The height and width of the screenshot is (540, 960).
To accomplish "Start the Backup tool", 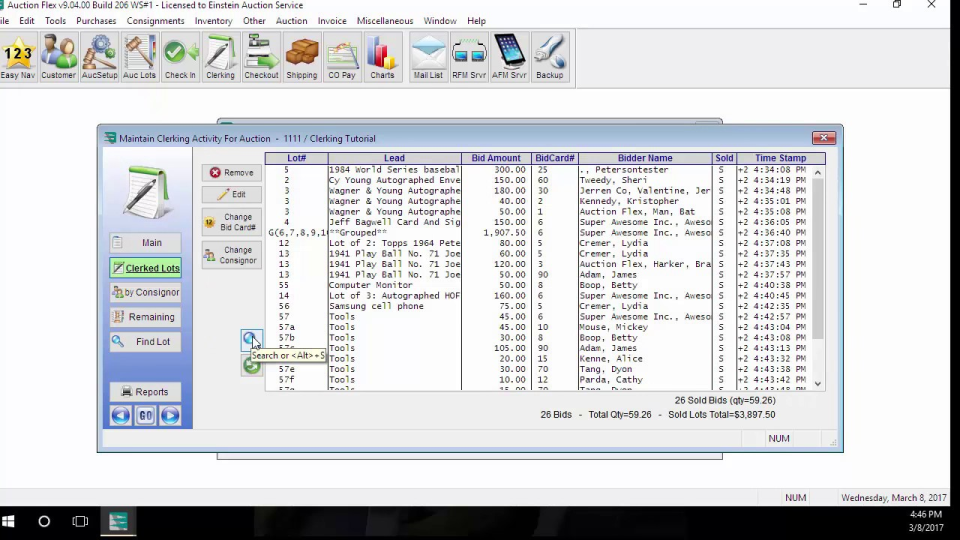I will [549, 57].
